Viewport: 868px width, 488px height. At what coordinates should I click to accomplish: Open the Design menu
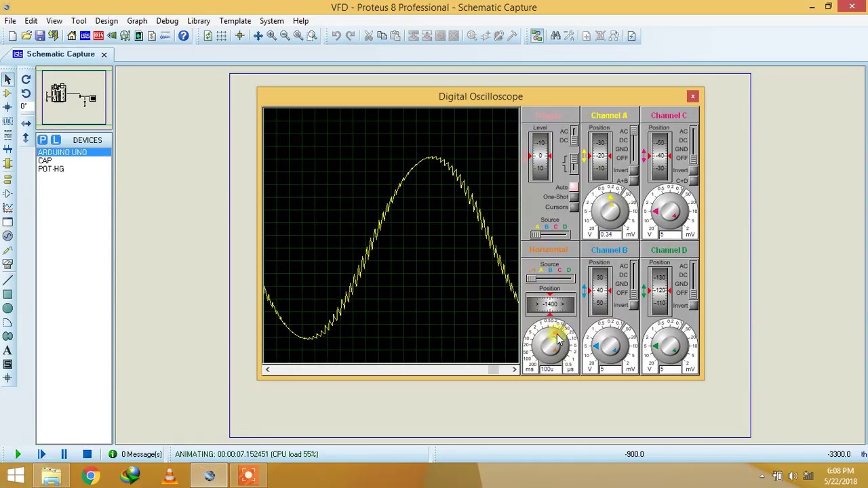click(x=106, y=21)
